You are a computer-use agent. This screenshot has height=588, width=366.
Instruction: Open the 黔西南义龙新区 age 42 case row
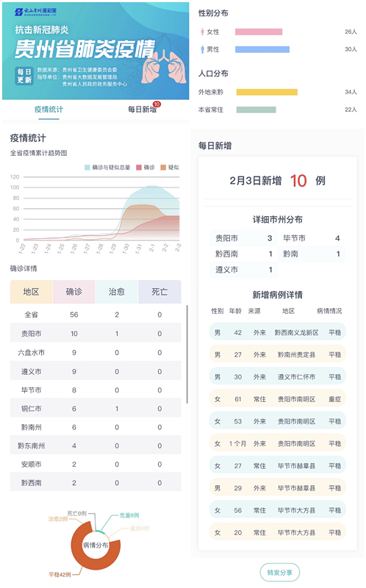pos(278,332)
